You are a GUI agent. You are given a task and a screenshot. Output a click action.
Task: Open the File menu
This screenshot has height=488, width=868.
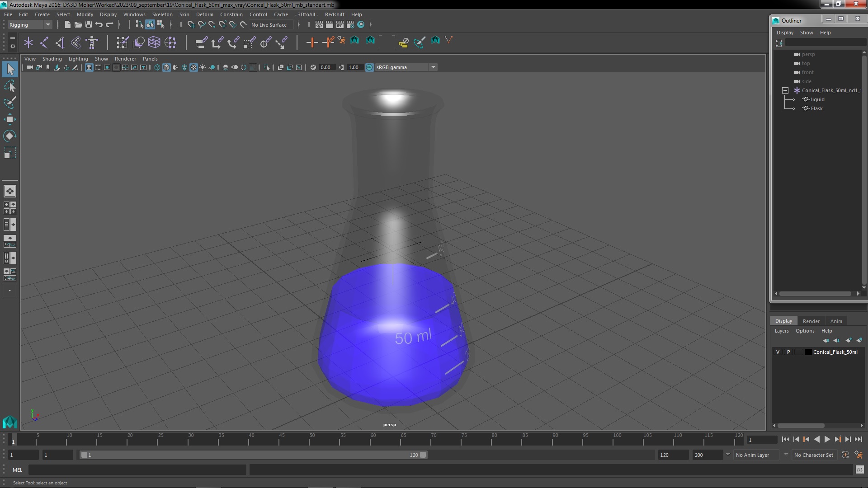coord(8,14)
